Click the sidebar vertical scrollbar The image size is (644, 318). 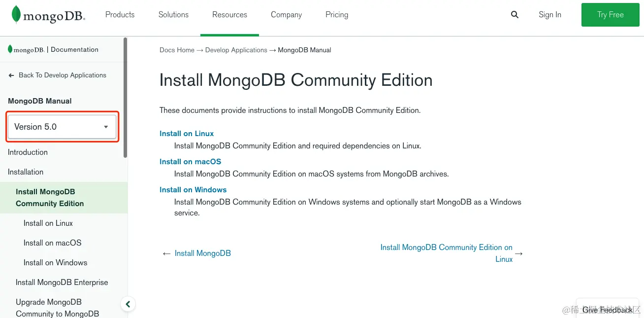125,98
